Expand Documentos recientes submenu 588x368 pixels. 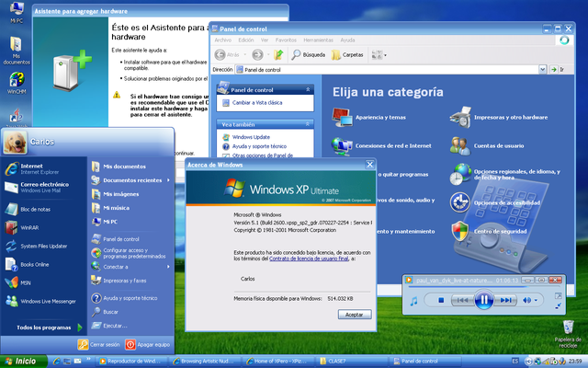coord(168,180)
